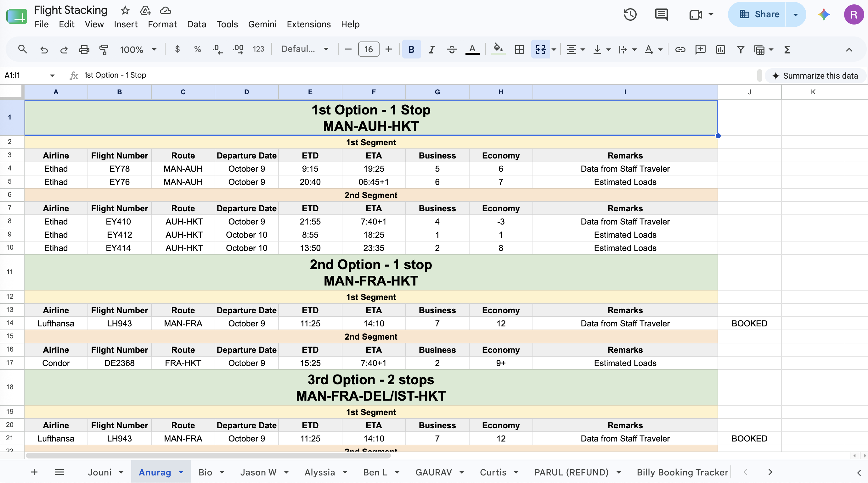This screenshot has height=483, width=868.
Task: Open the fill color picker
Action: pyautogui.click(x=498, y=49)
